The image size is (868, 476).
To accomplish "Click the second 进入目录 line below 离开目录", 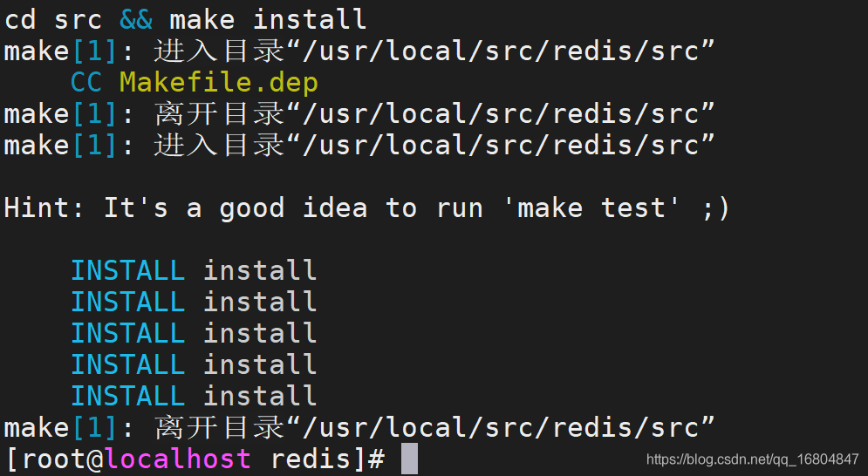I will click(359, 145).
